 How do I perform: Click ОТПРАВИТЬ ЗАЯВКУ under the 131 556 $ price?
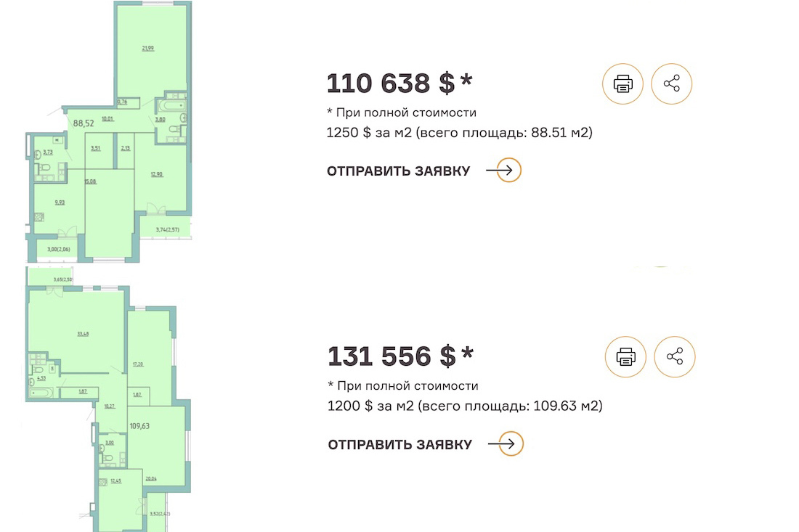399,445
